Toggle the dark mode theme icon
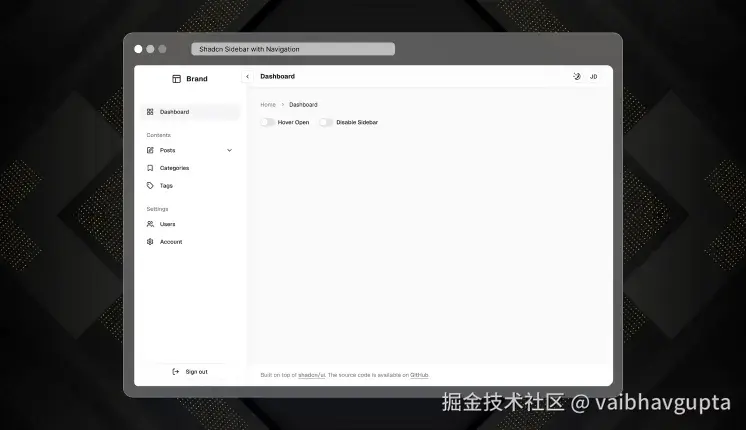The height and width of the screenshot is (430, 746). (x=577, y=77)
